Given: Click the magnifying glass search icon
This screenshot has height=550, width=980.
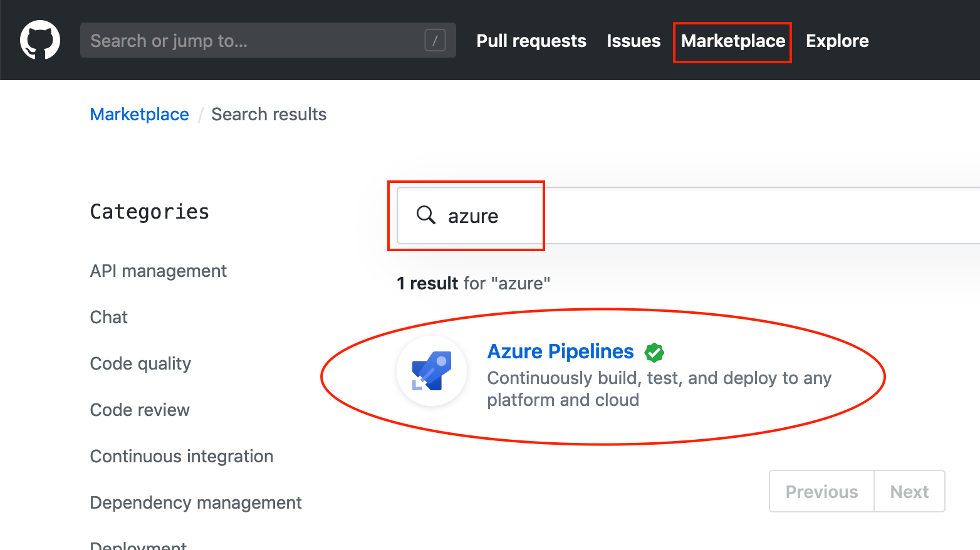Looking at the screenshot, I should click(x=426, y=215).
